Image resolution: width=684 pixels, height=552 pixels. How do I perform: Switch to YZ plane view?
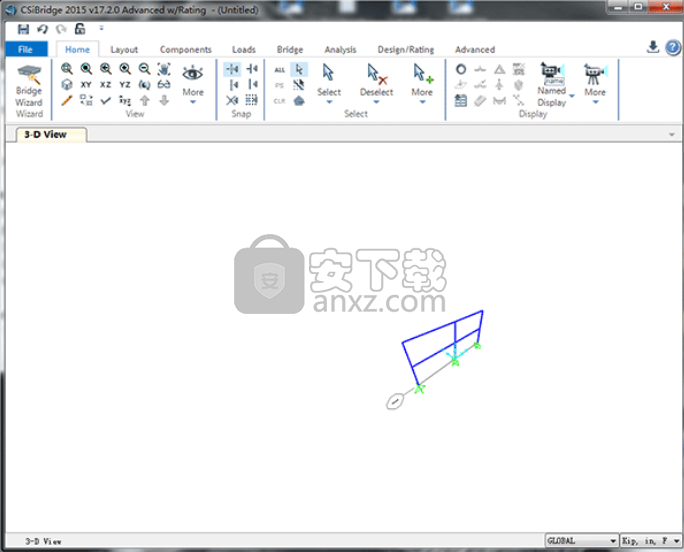coord(125,85)
